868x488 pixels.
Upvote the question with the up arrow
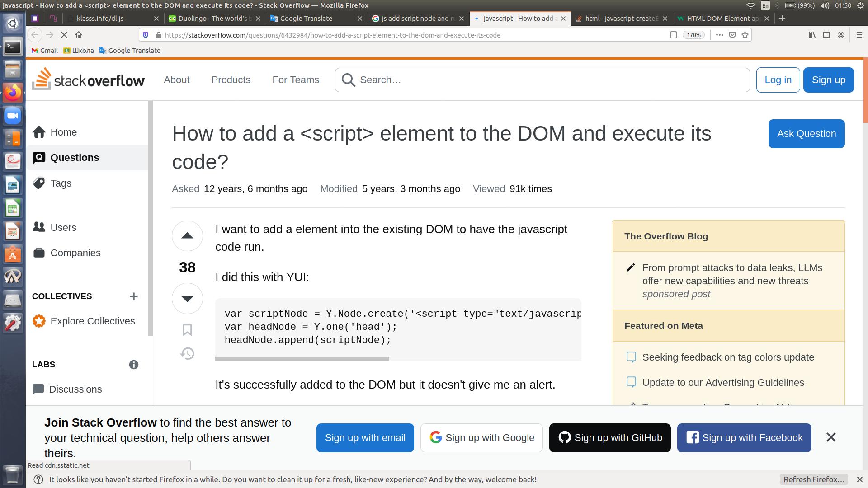click(187, 236)
